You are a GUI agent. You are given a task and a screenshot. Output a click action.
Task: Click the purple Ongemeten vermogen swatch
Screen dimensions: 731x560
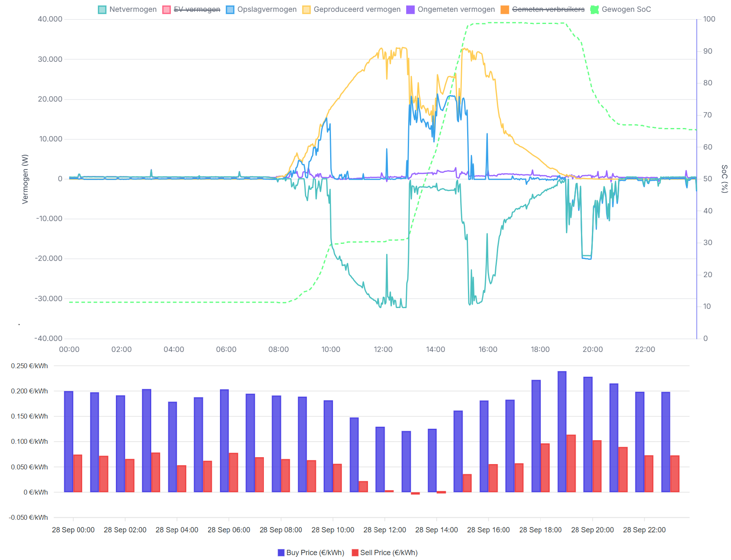[411, 10]
